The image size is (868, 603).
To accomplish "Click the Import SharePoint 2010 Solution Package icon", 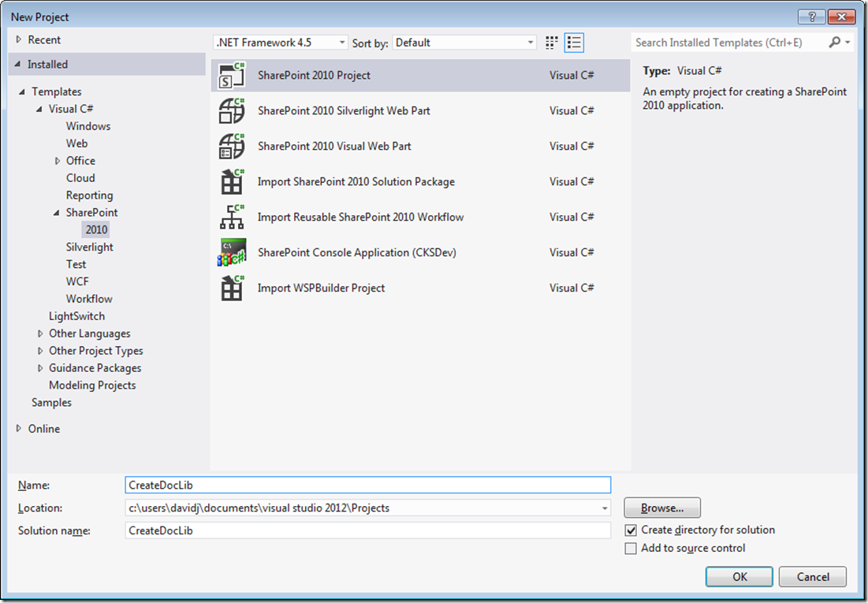I will point(232,181).
